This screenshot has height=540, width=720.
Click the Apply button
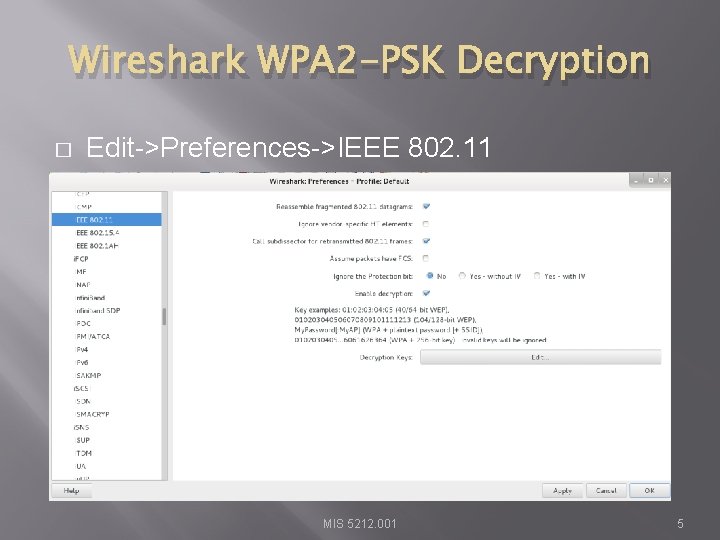[562, 490]
